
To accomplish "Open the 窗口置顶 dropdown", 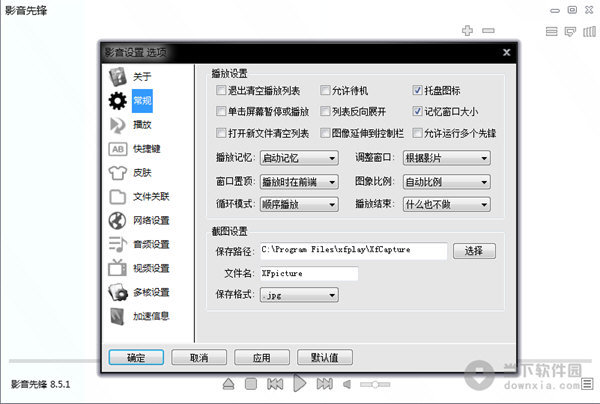I will [x=299, y=182].
